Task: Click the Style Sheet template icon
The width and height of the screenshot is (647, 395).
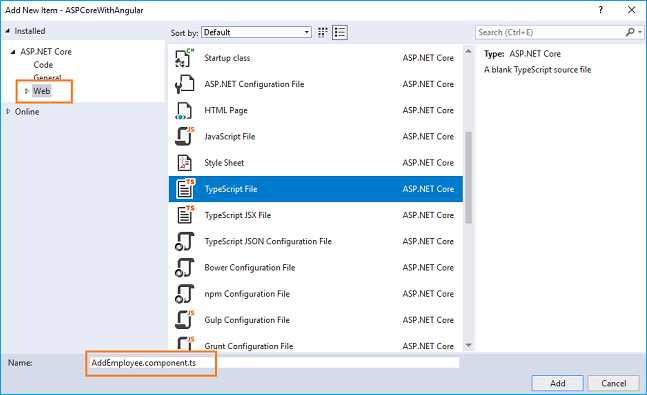Action: click(x=184, y=163)
